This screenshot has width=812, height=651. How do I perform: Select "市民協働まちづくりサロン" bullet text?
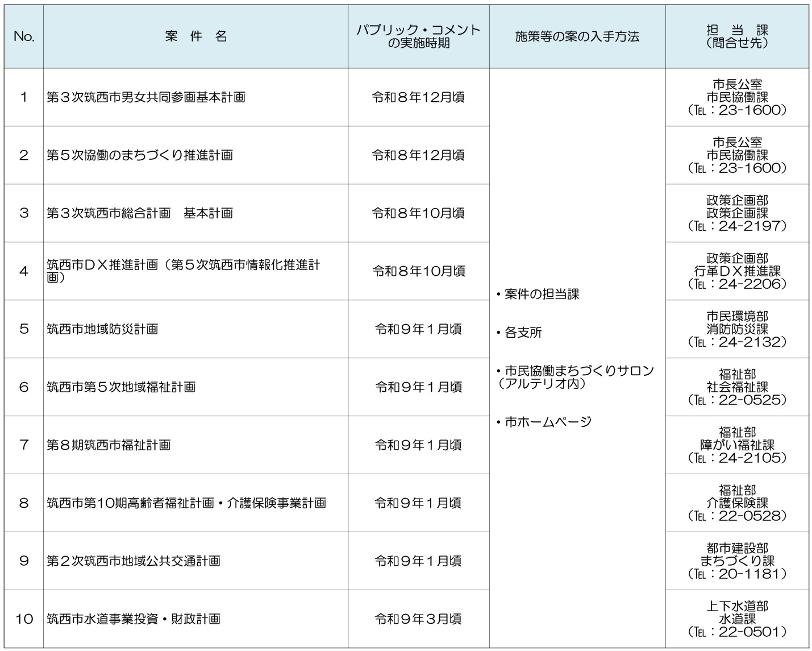point(579,371)
